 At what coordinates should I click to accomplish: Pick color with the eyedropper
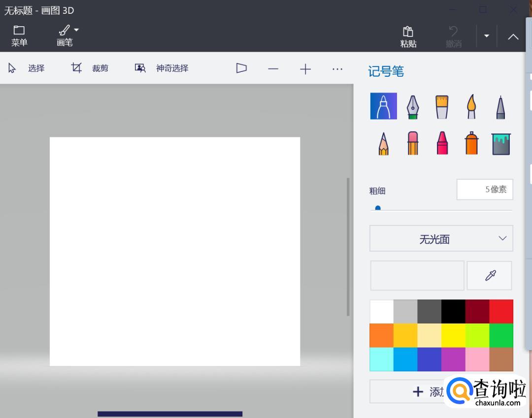point(490,276)
